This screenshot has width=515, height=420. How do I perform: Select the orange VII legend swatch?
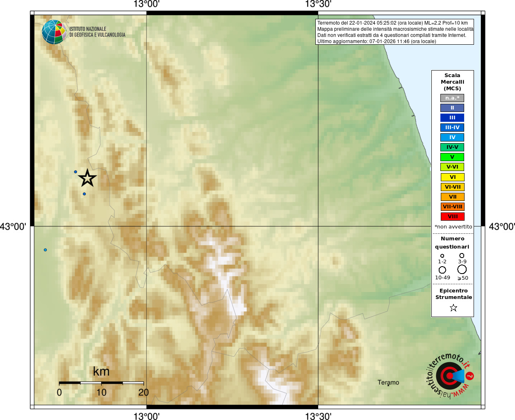coord(452,197)
